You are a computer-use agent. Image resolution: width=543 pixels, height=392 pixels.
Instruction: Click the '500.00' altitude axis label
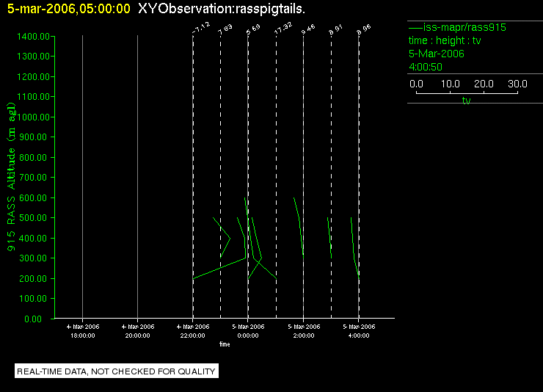[x=33, y=217]
